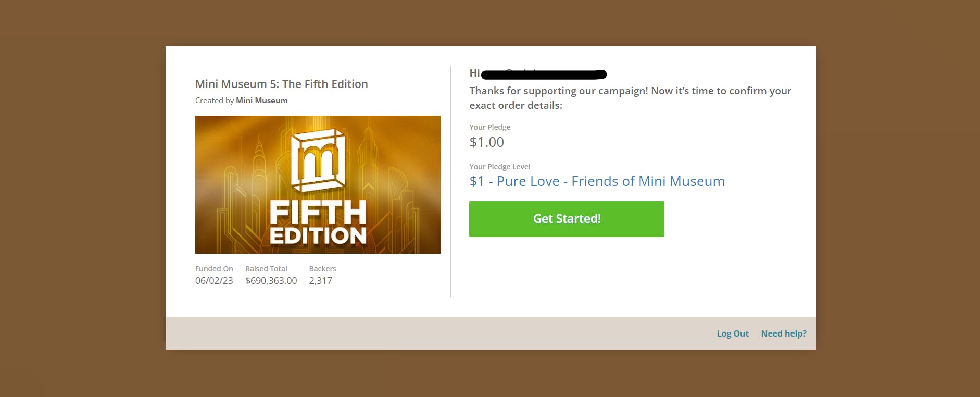Screen dimensions: 980x397
Task: Click the Raised Total label
Action: click(x=266, y=269)
